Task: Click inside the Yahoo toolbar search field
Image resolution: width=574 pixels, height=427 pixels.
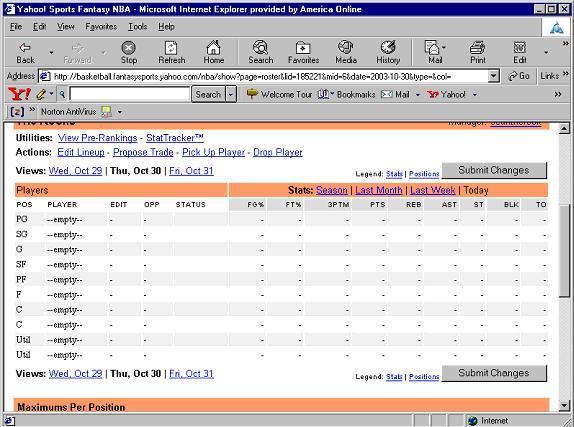Action: point(130,94)
